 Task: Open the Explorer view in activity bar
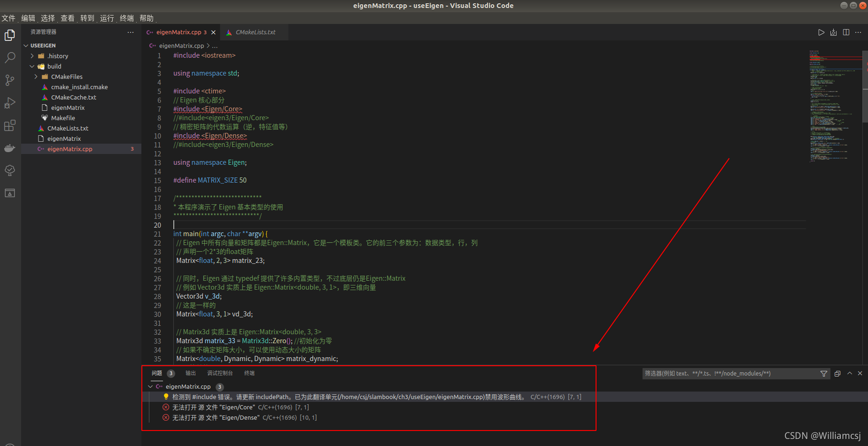point(10,35)
